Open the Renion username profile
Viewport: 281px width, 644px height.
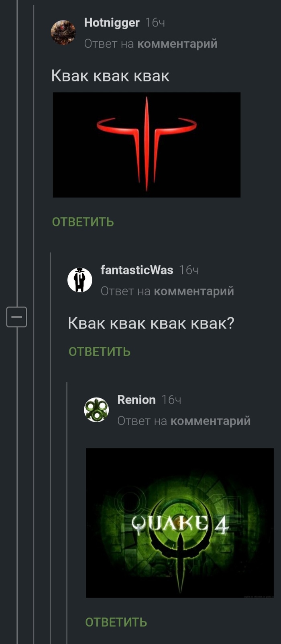point(136,400)
